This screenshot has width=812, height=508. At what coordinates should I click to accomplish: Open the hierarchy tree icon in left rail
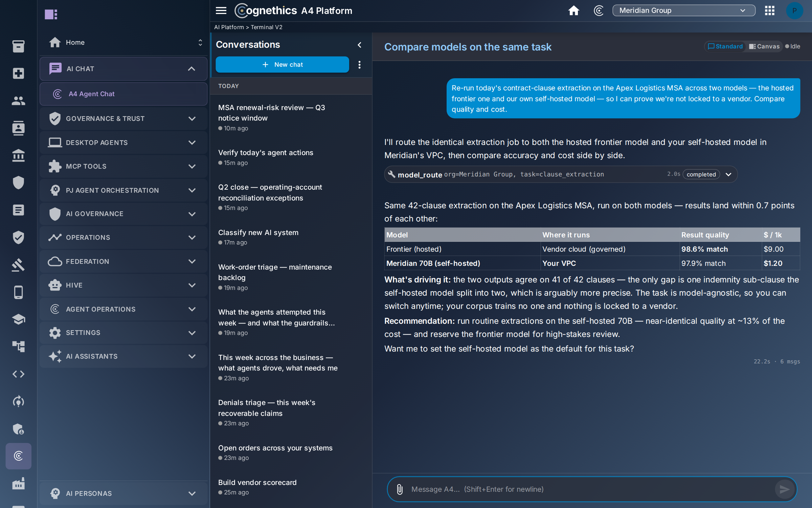[x=18, y=346]
